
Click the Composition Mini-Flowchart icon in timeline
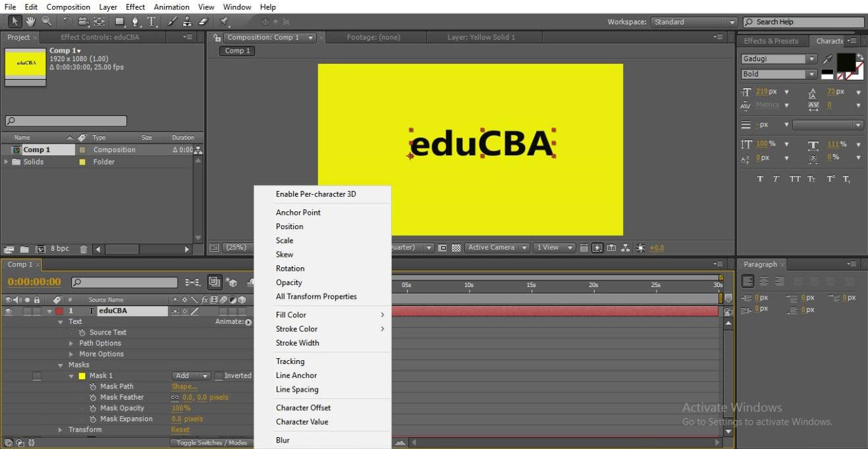(193, 282)
